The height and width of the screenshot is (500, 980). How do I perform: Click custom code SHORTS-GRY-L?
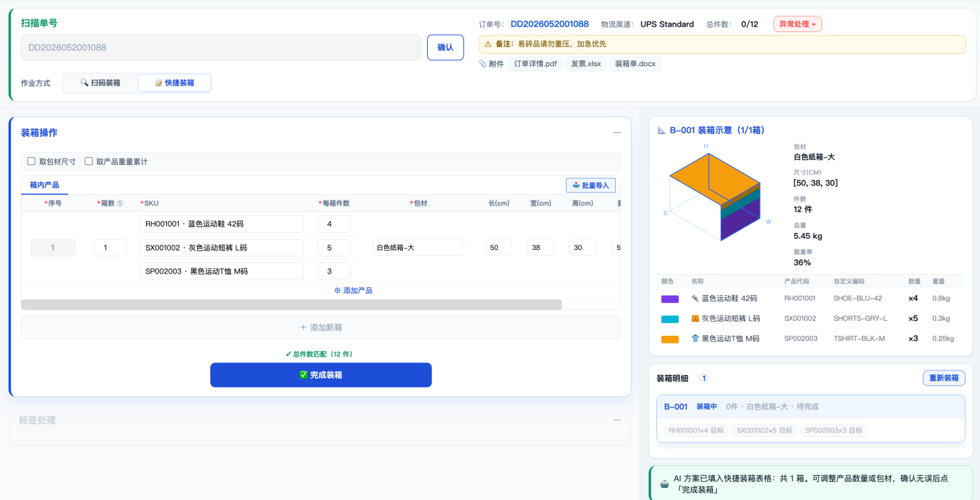860,319
